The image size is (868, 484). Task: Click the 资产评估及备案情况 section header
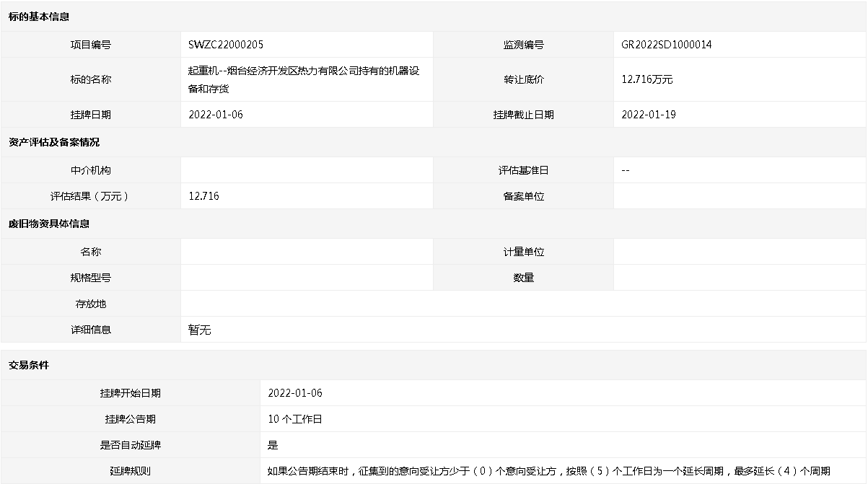(x=54, y=142)
